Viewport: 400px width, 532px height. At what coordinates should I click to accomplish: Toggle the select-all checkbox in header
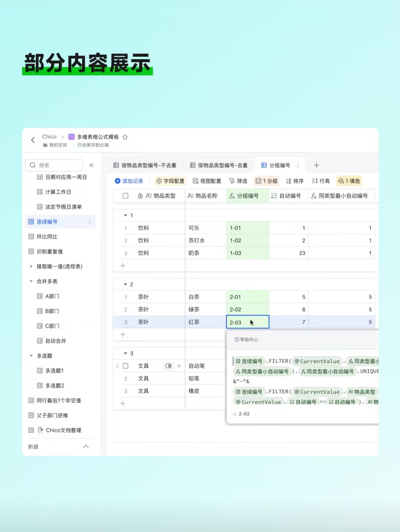pos(126,196)
